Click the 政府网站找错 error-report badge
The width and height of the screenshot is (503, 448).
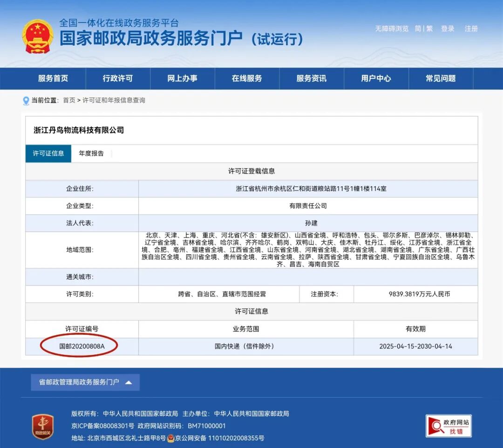448,425
